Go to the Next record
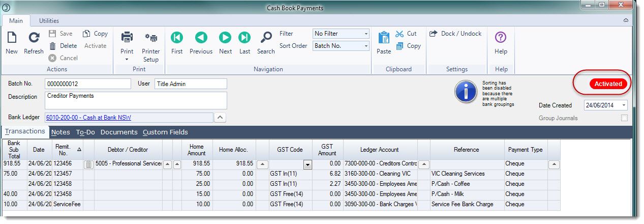 (x=225, y=42)
